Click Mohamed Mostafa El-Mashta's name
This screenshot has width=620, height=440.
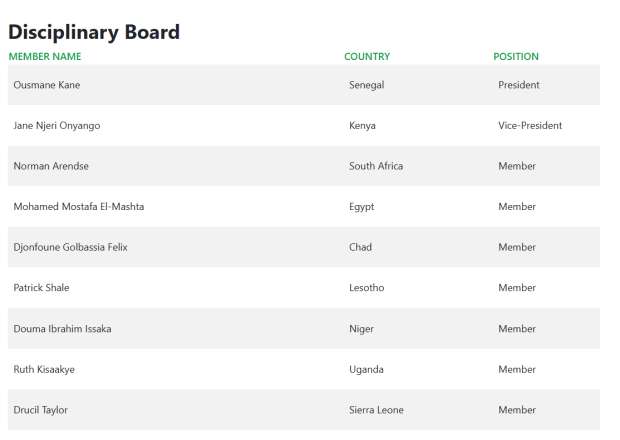coord(79,207)
